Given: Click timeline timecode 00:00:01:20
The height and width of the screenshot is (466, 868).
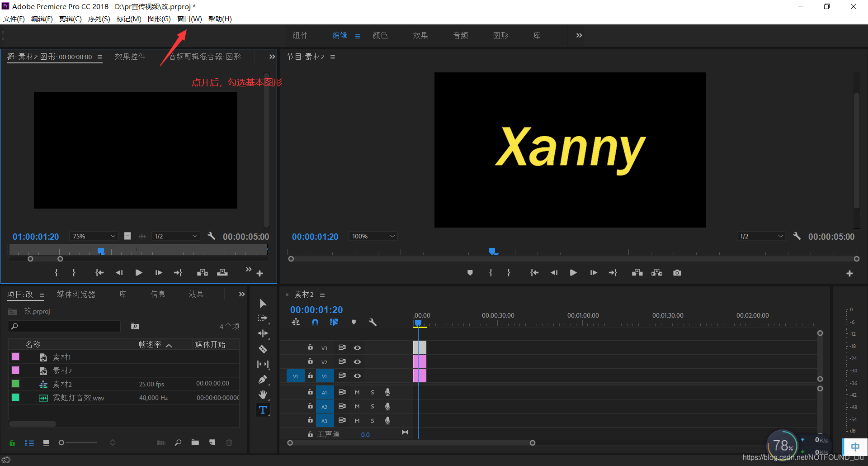Looking at the screenshot, I should click(x=316, y=310).
